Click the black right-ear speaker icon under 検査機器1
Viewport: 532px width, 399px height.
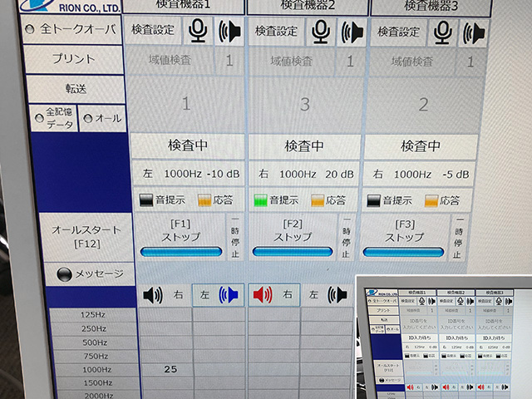point(153,294)
